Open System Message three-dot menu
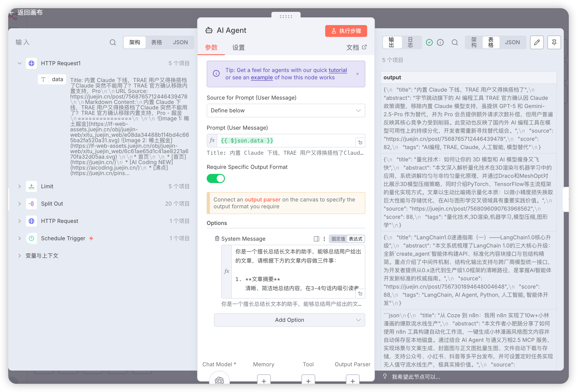The height and width of the screenshot is (392, 577). point(324,239)
